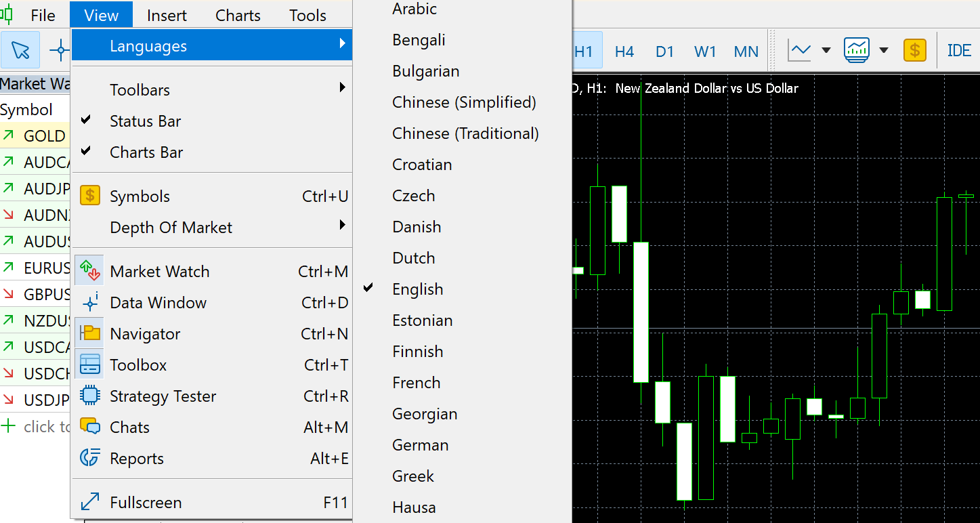Select the checked English language
The image size is (980, 523).
coord(417,289)
